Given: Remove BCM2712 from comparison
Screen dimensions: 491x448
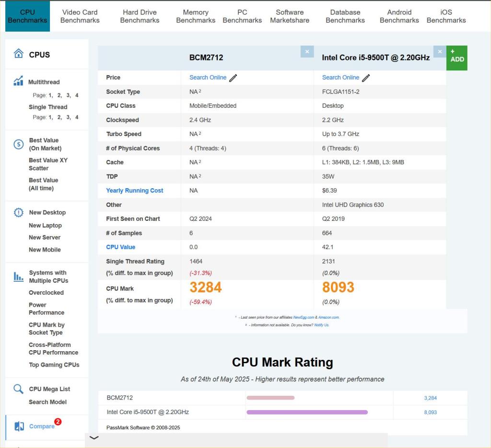Looking at the screenshot, I should (x=307, y=52).
